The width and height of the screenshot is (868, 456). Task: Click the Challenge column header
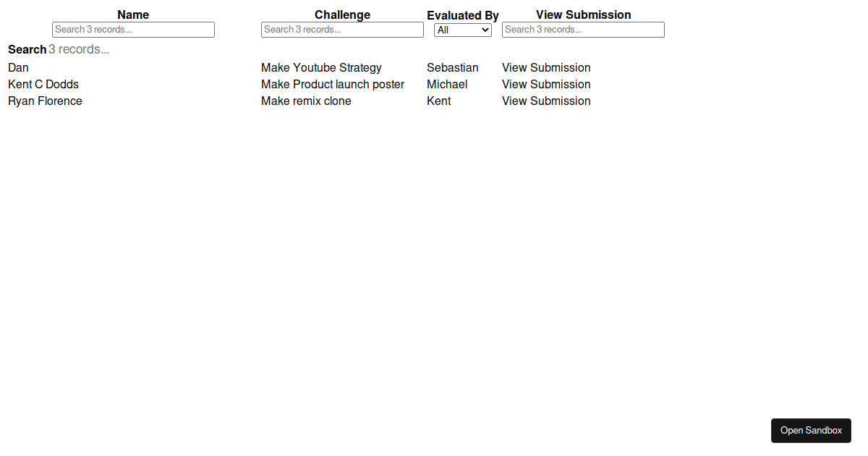pyautogui.click(x=342, y=14)
